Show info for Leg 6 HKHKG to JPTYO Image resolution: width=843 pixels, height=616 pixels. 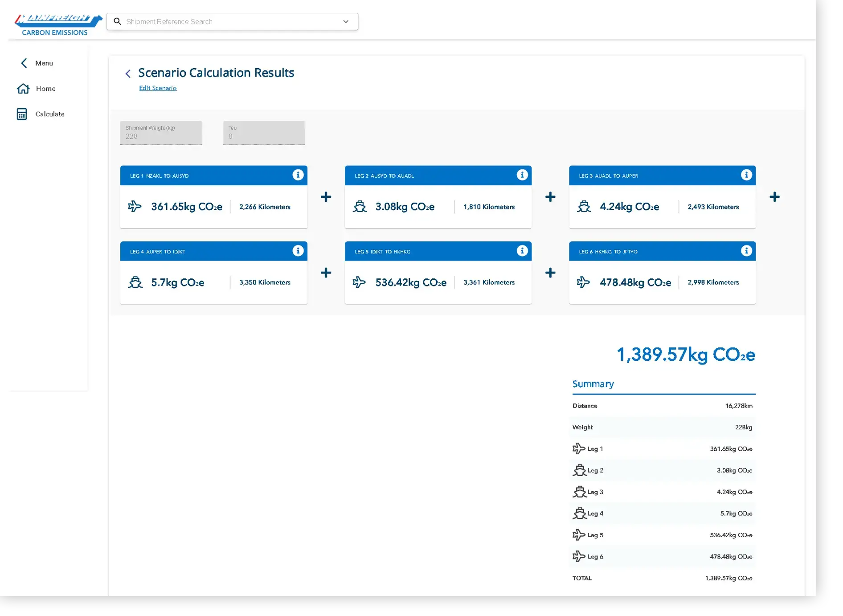pyautogui.click(x=746, y=251)
